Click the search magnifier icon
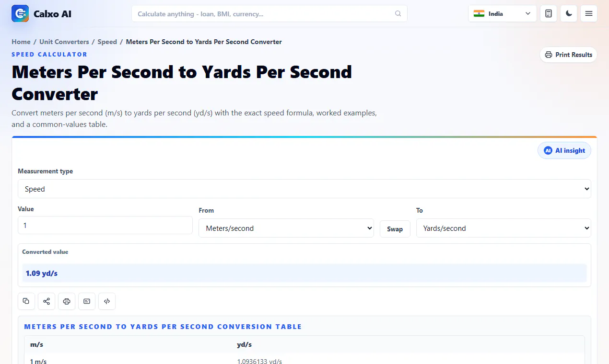Viewport: 609px width, 364px height. [398, 14]
